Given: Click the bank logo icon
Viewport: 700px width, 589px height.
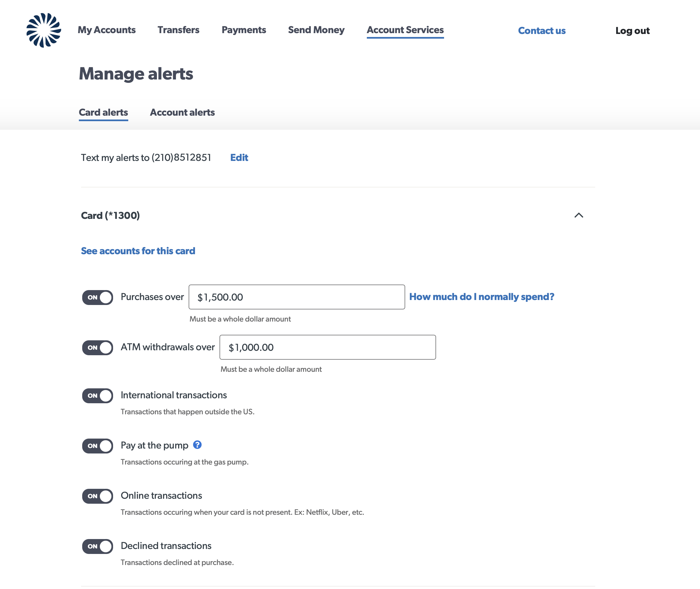Looking at the screenshot, I should (44, 30).
